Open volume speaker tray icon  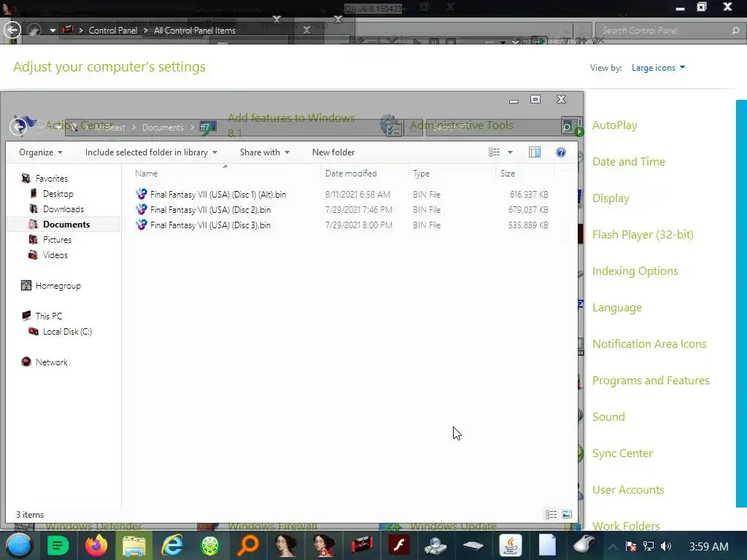point(666,546)
